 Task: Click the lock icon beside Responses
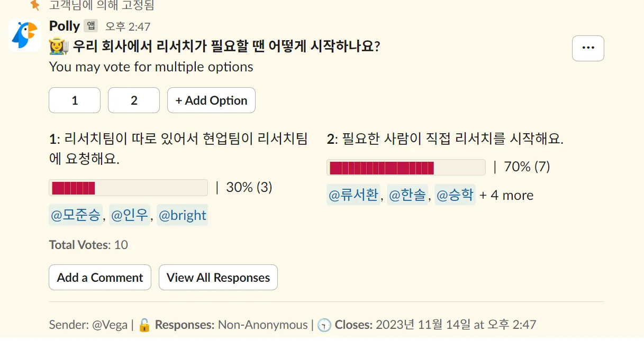pos(144,325)
